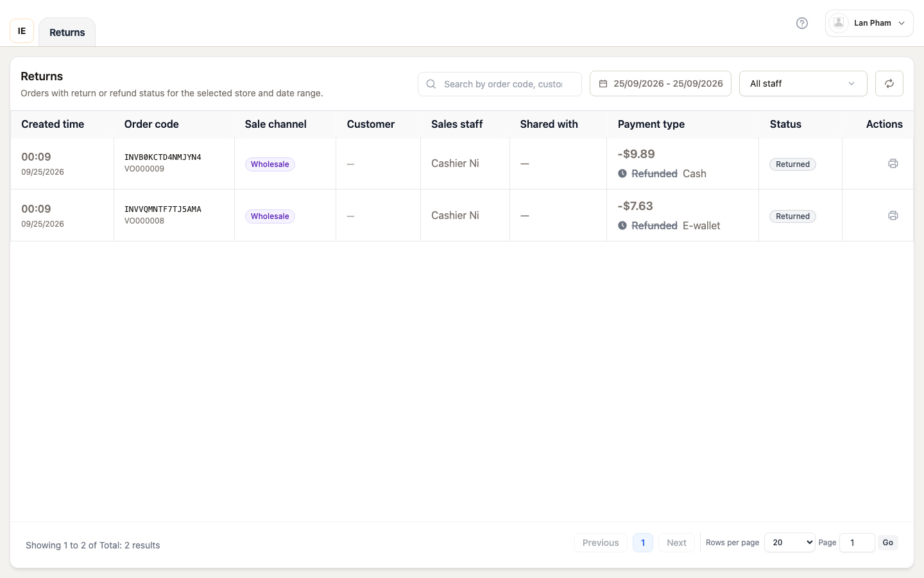Click order code INVB0KCTD4NMJYN4
The image size is (924, 578).
(x=163, y=157)
